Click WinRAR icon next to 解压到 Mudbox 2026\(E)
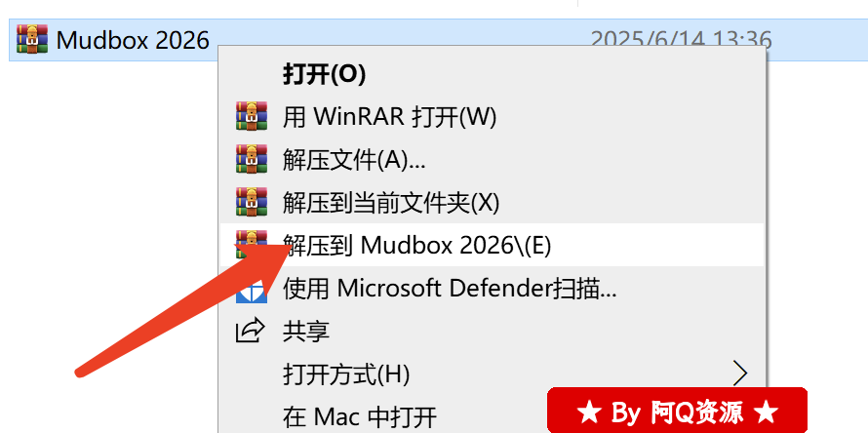This screenshot has width=868, height=433. tap(252, 244)
